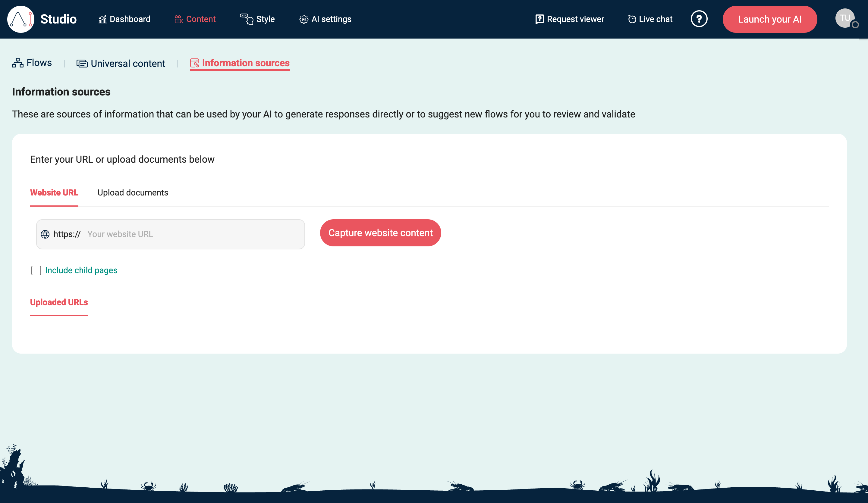Click the Live chat clock icon
Viewport: 868px width, 503px height.
(x=632, y=19)
